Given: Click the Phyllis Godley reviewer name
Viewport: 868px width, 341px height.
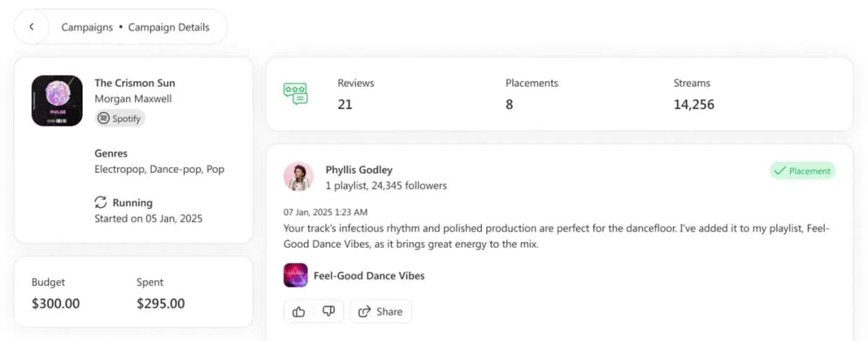Looking at the screenshot, I should point(359,170).
